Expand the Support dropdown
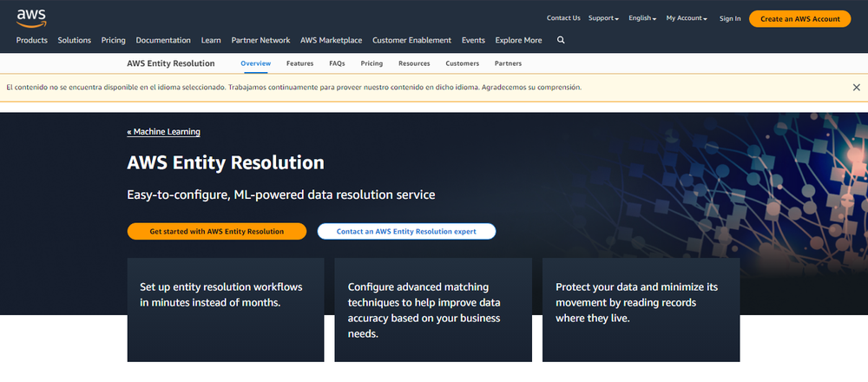 click(x=603, y=18)
